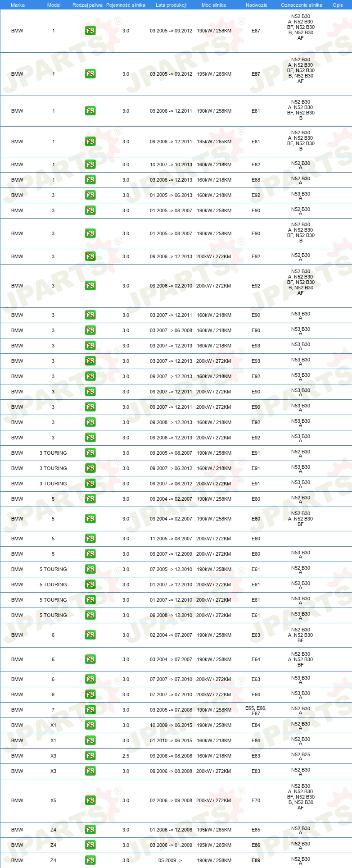The height and width of the screenshot is (868, 352).
Task: Click fuel icon for 3 series 03.2007 -> 06.2008
Action: click(x=90, y=330)
